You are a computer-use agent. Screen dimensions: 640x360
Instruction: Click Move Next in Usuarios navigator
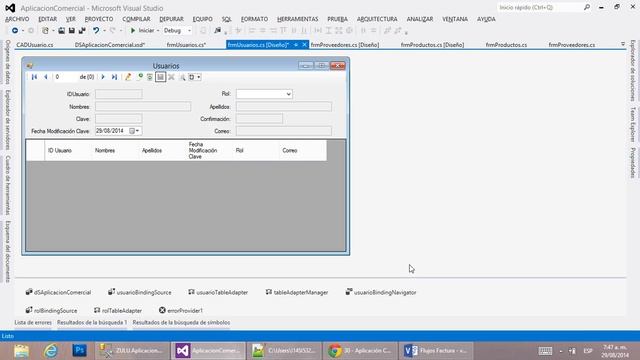(x=103, y=77)
